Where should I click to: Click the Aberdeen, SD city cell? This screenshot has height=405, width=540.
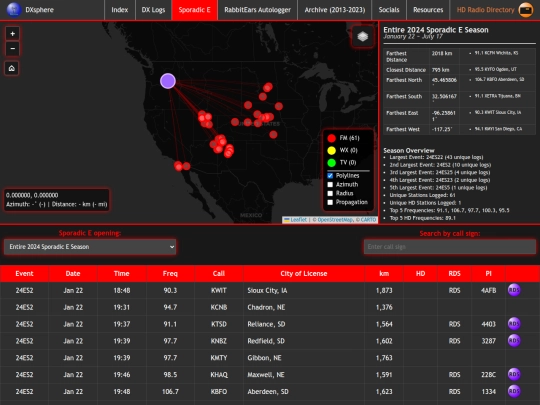tap(304, 392)
